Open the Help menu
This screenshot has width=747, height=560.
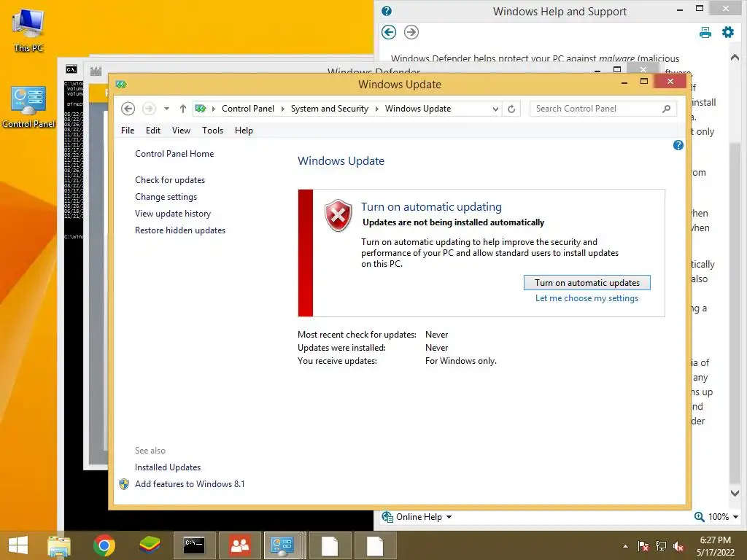tap(244, 131)
